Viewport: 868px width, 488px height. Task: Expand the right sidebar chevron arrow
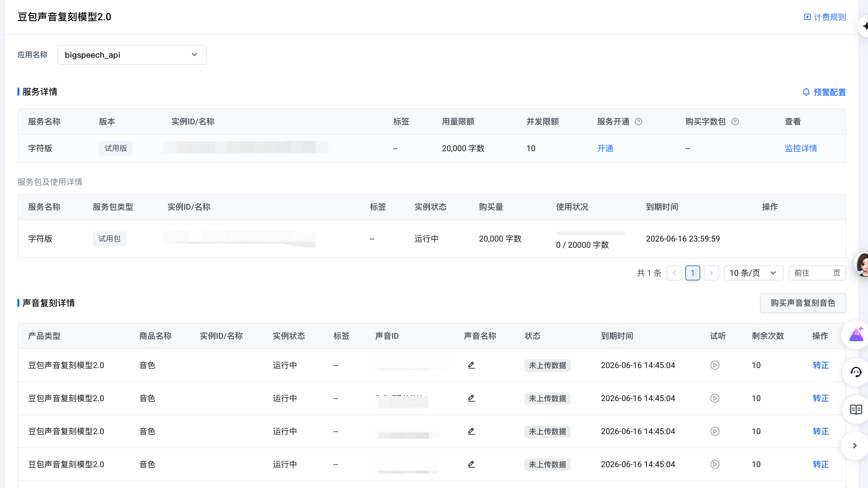pos(855,446)
